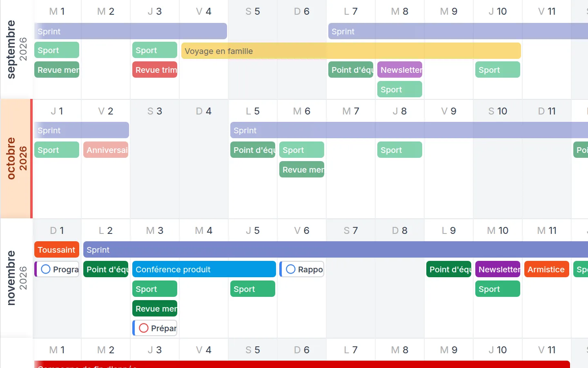Open the 'Voyage en famille' event
Screen dimensions: 588x368
(351, 51)
